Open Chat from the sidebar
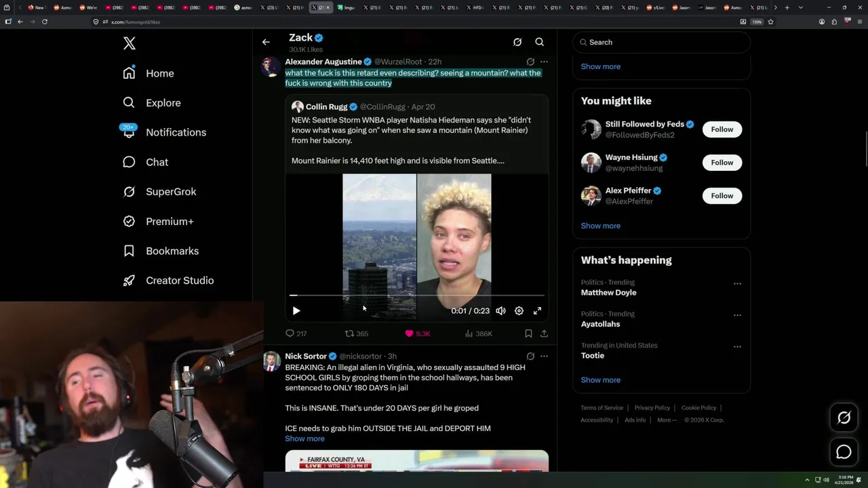Viewport: 868px width, 488px height. 145,162
